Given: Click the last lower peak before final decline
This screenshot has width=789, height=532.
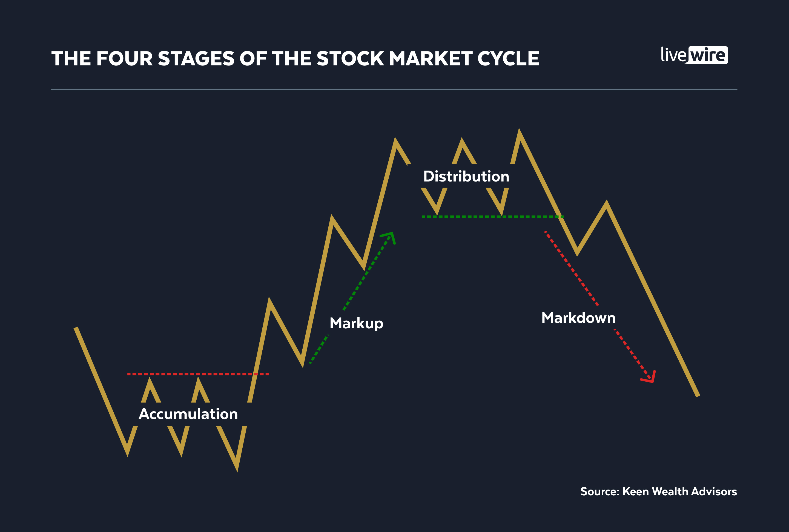Looking at the screenshot, I should (606, 203).
